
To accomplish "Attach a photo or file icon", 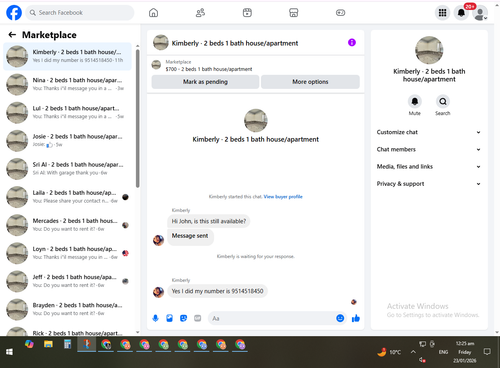I will (169, 318).
